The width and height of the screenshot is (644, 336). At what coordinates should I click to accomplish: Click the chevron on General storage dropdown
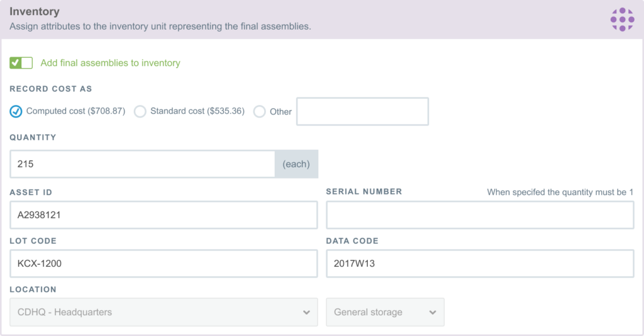(433, 313)
